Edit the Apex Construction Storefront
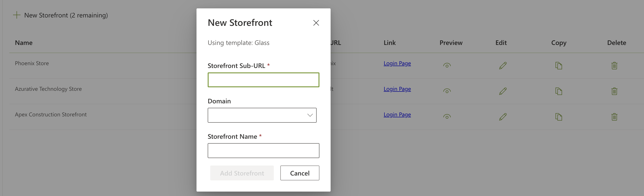This screenshot has width=644, height=196. tap(503, 116)
